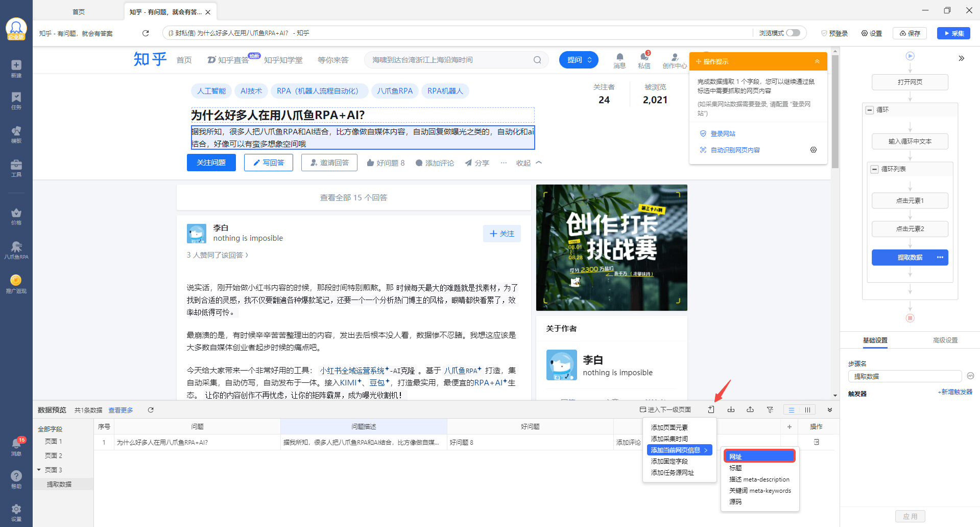Image resolution: width=980 pixels, height=527 pixels.
Task: Collapse the workflow panel with the double-arrow icon
Action: [962, 58]
